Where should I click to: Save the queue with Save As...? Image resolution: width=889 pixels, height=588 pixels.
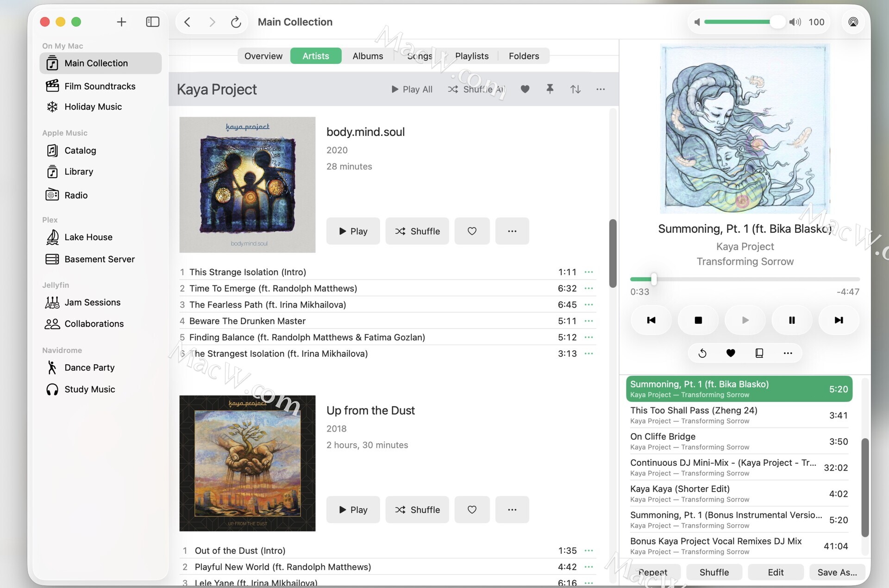(837, 572)
